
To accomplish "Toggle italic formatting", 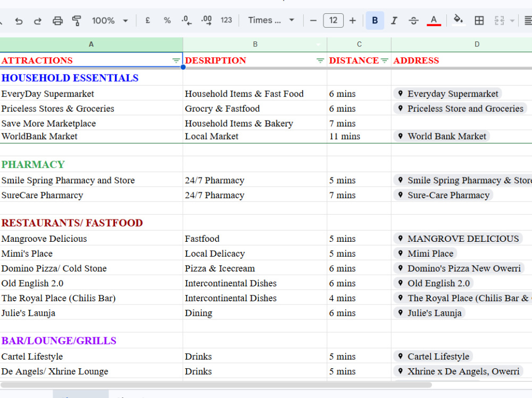I will coord(394,21).
